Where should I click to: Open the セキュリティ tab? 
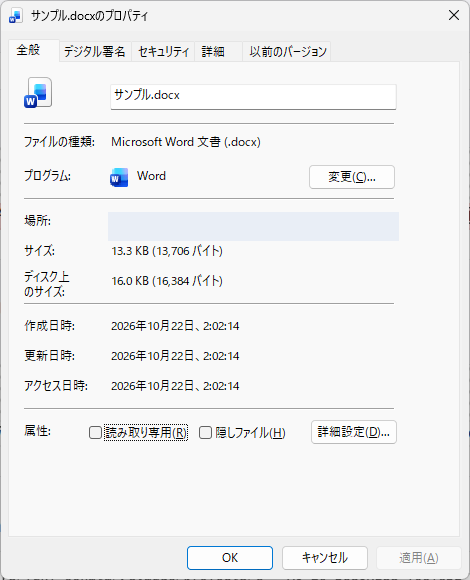tap(163, 51)
